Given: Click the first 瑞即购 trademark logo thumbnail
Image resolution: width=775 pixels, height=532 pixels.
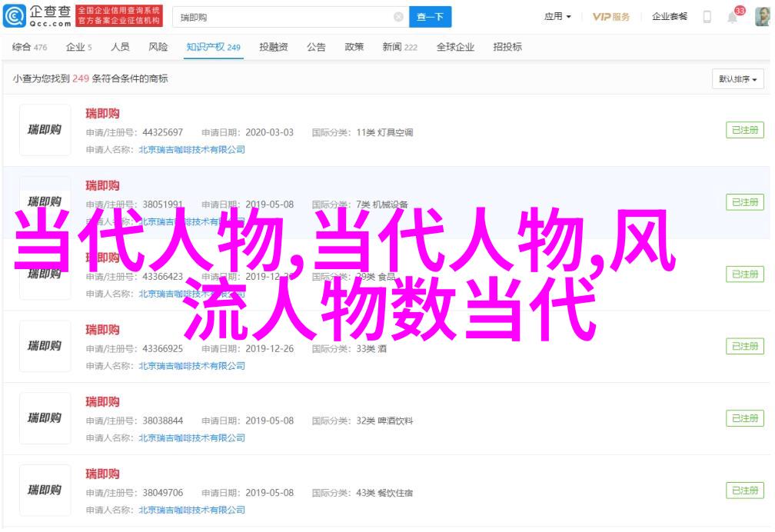Looking at the screenshot, I should [45, 130].
